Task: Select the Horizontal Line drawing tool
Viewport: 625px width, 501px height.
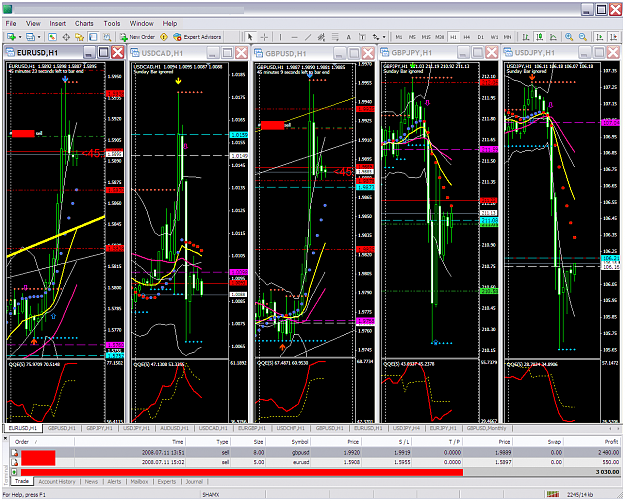Action: point(294,37)
